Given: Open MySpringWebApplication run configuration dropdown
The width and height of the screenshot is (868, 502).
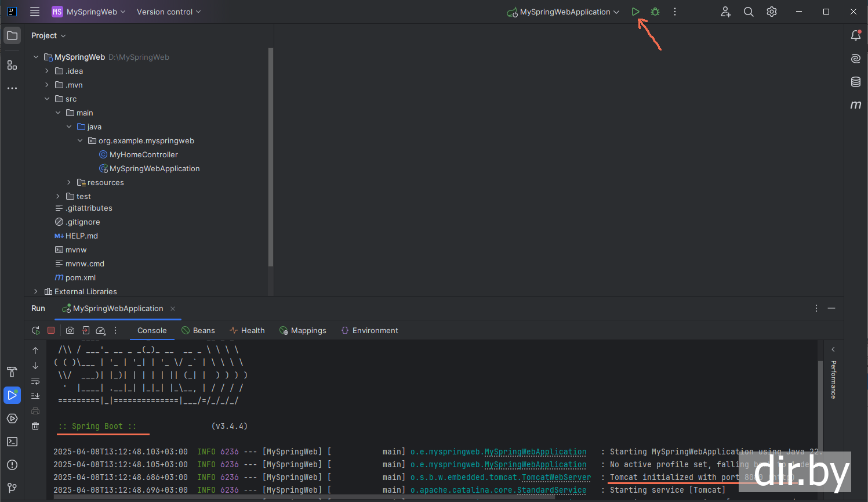Looking at the screenshot, I should (x=564, y=12).
